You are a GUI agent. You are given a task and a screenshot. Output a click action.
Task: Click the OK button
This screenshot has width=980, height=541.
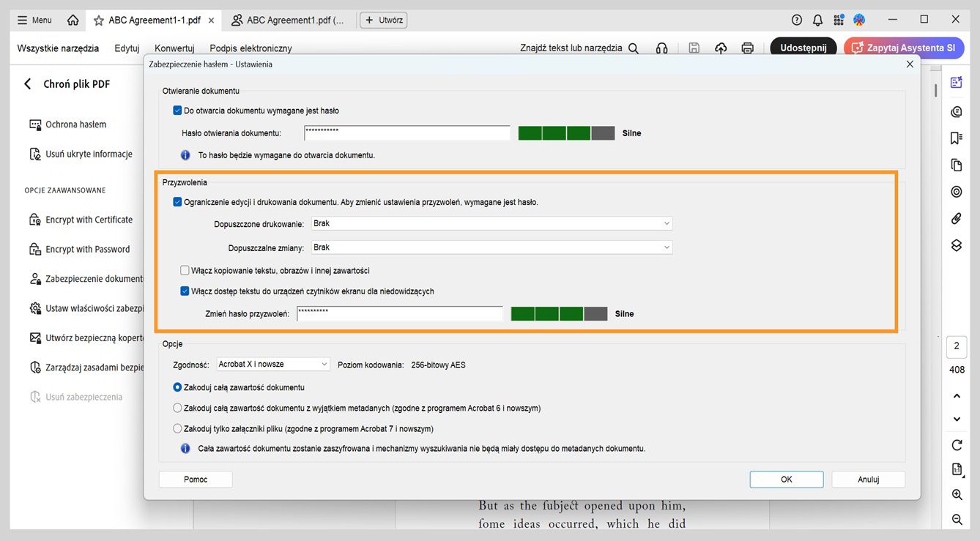787,480
